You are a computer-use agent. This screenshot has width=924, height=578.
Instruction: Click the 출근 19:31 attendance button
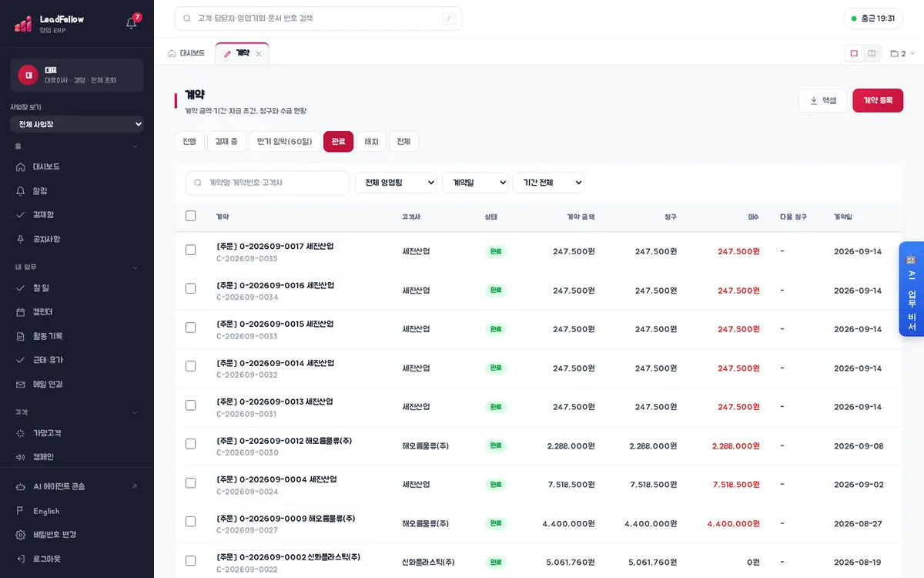click(873, 18)
